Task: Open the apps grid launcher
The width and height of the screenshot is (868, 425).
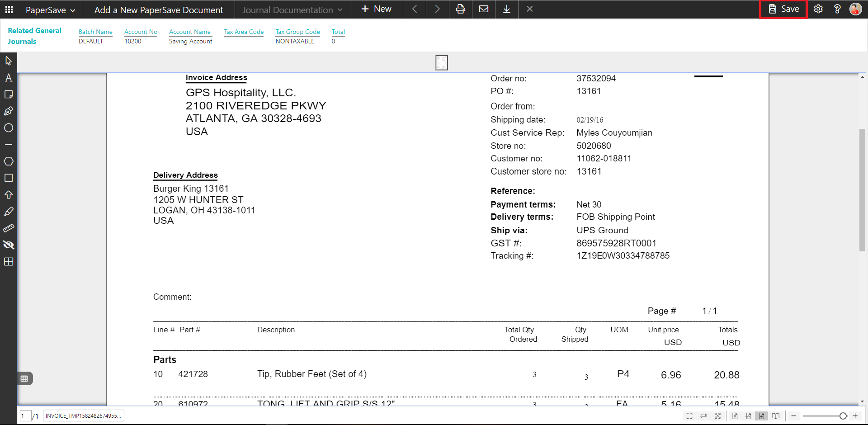Action: (9, 9)
